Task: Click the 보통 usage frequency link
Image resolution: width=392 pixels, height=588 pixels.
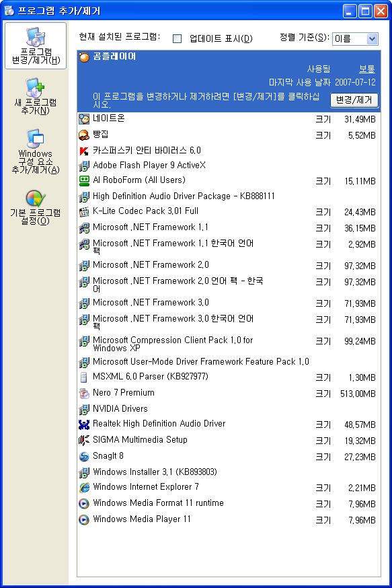Action: pyautogui.click(x=367, y=69)
